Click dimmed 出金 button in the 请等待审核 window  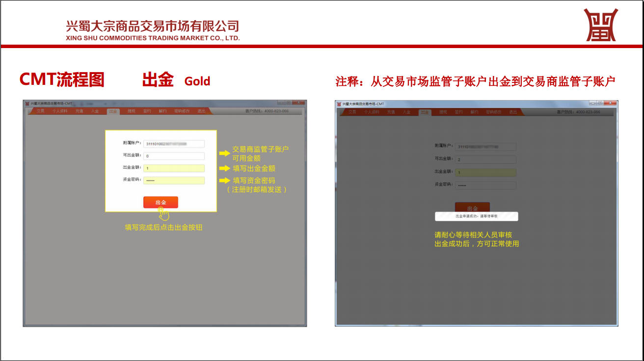472,207
